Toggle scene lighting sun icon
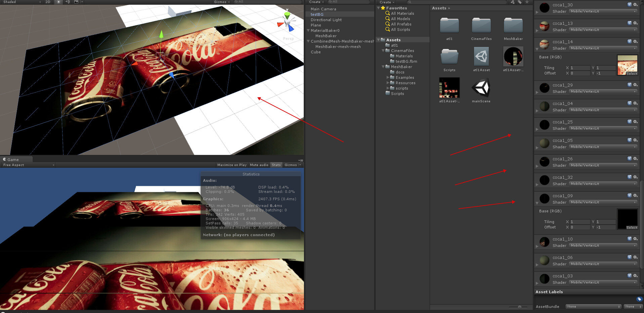644x313 pixels. pyautogui.click(x=58, y=2)
